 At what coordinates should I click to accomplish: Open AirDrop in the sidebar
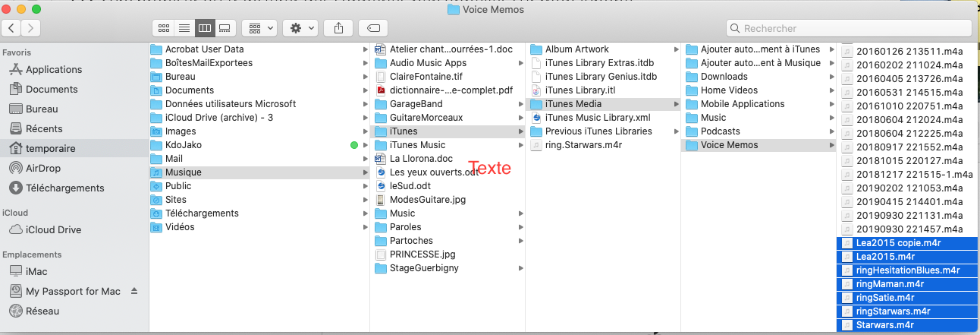(42, 168)
